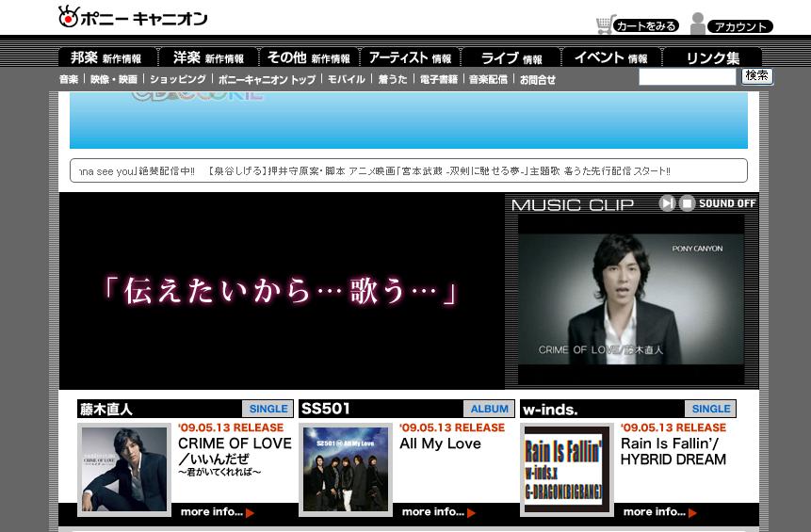This screenshot has height=532, width=811.
Task: Click the SS501 artist heading
Action: point(325,409)
